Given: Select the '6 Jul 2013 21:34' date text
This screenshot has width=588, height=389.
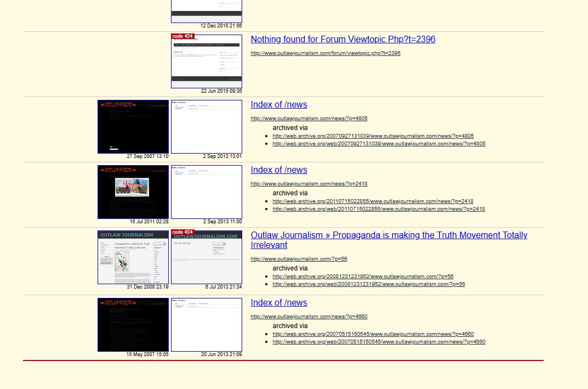Looking at the screenshot, I should pos(223,287).
